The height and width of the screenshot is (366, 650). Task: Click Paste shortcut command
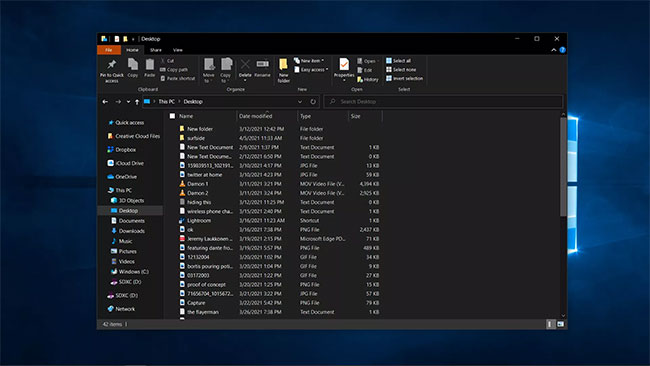[177, 78]
